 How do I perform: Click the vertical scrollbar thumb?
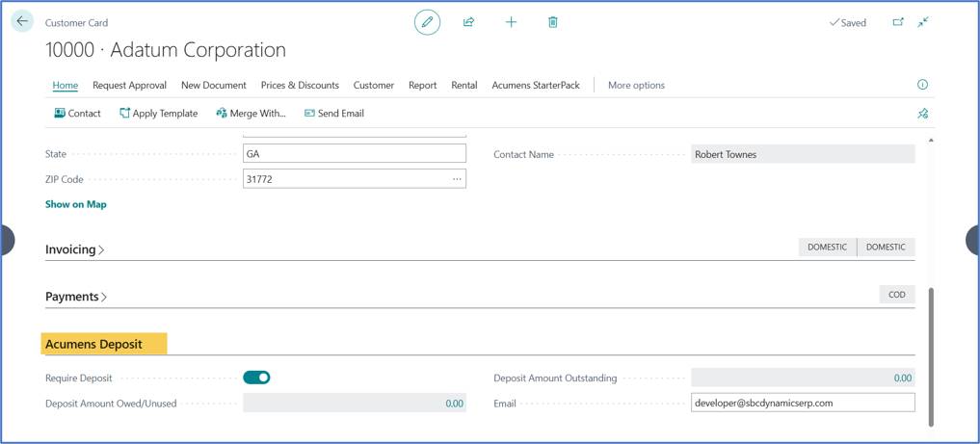click(x=931, y=356)
